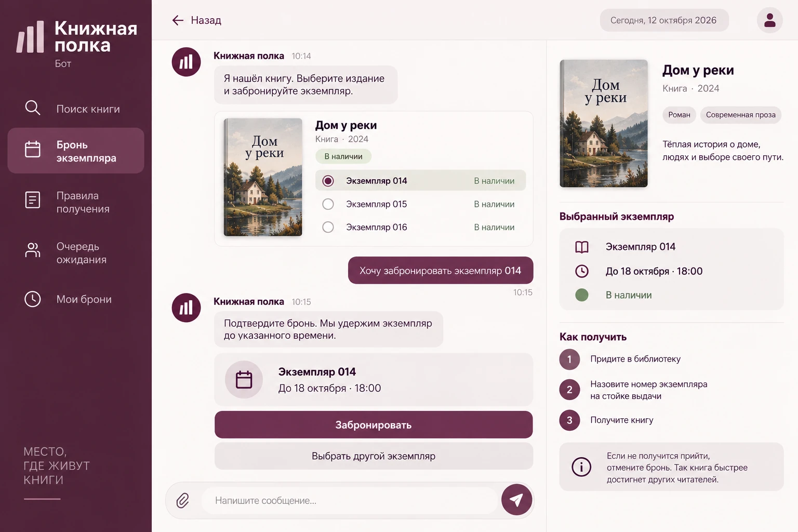Open the book cover in the chat card
The image size is (798, 532).
pyautogui.click(x=263, y=177)
